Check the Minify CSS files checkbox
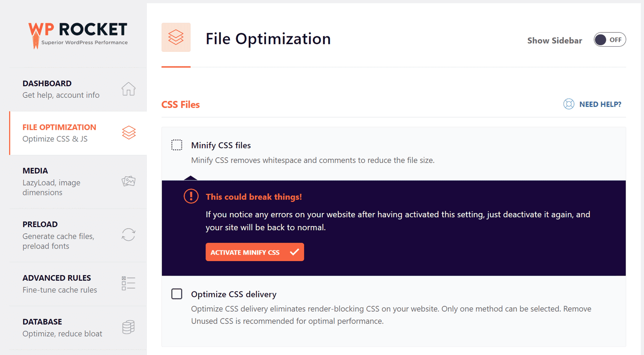 (x=177, y=145)
